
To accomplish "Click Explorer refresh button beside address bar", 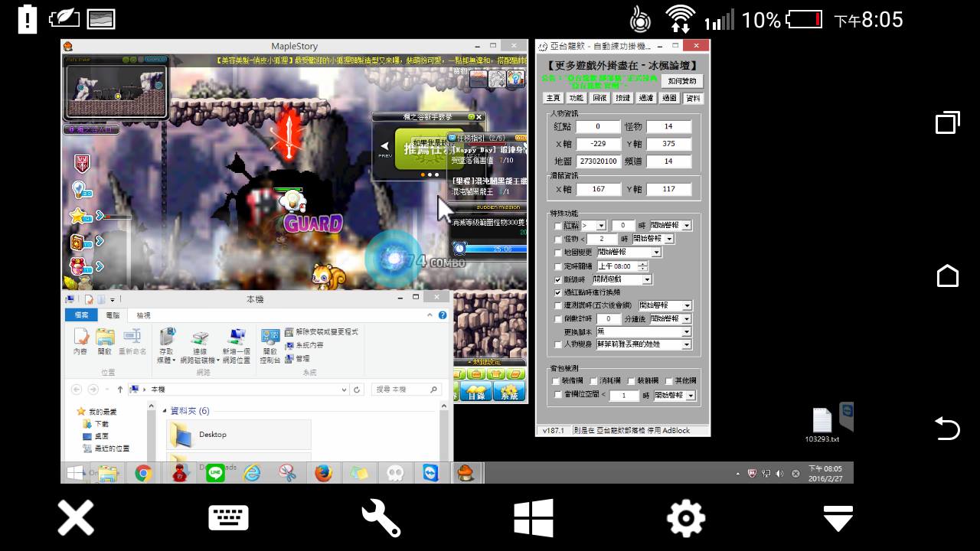I will pos(357,390).
